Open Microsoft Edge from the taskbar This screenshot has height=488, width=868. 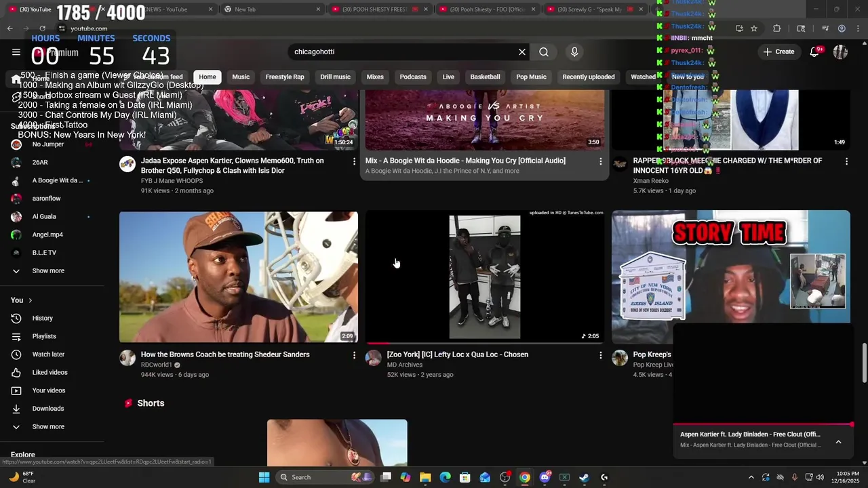[445, 477]
